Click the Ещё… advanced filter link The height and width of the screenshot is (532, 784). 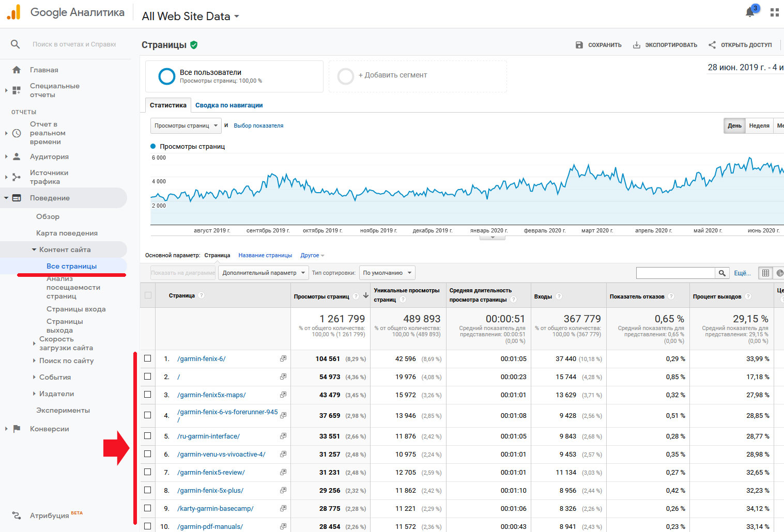tap(742, 273)
